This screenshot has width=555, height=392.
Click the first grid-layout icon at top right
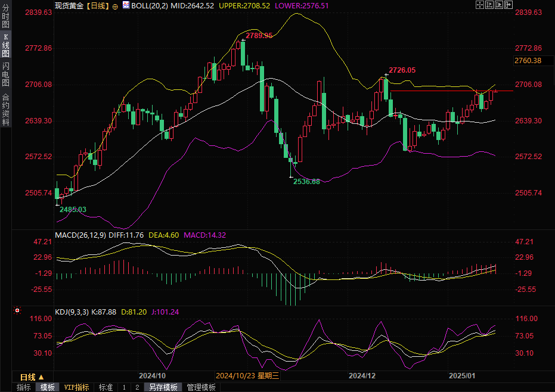pyautogui.click(x=480, y=5)
